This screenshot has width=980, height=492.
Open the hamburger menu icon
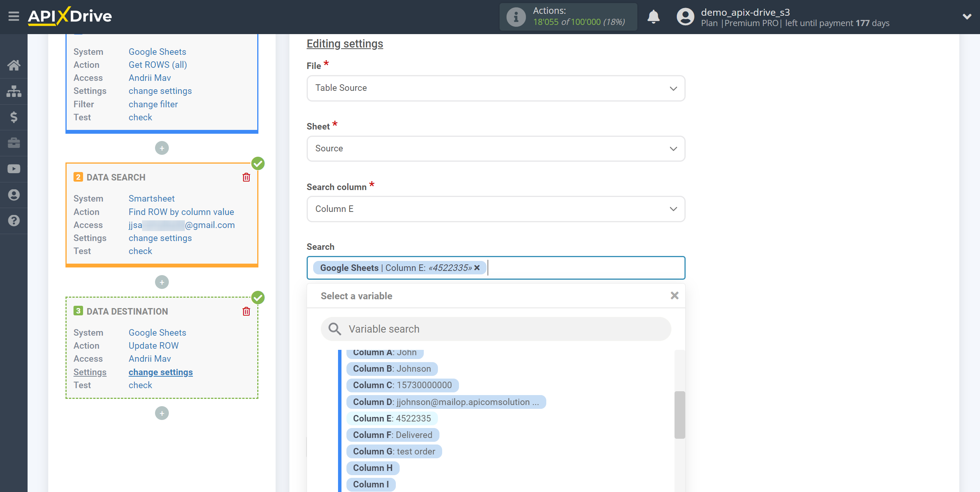(x=14, y=16)
